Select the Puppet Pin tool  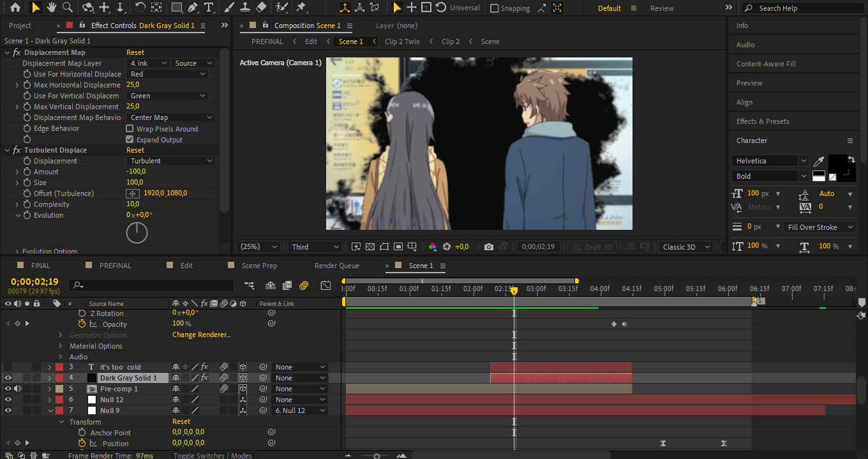301,8
